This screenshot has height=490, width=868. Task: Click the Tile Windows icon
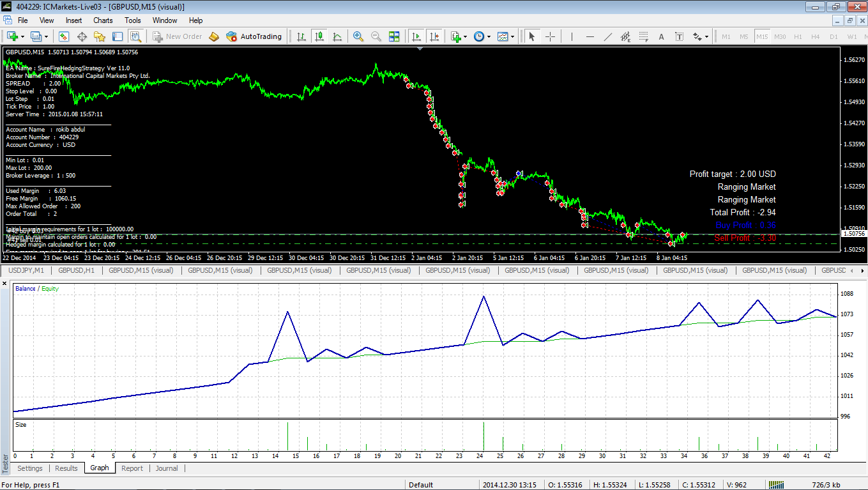click(x=394, y=36)
